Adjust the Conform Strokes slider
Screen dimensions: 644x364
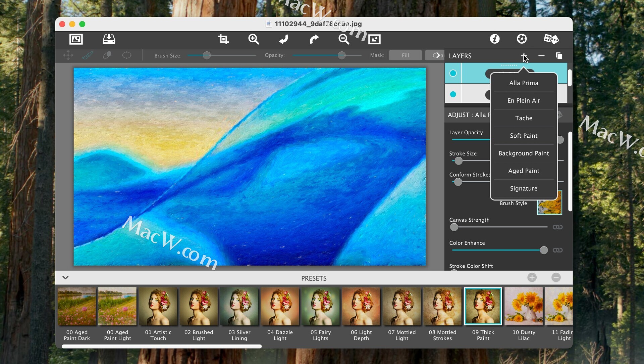coord(458,182)
